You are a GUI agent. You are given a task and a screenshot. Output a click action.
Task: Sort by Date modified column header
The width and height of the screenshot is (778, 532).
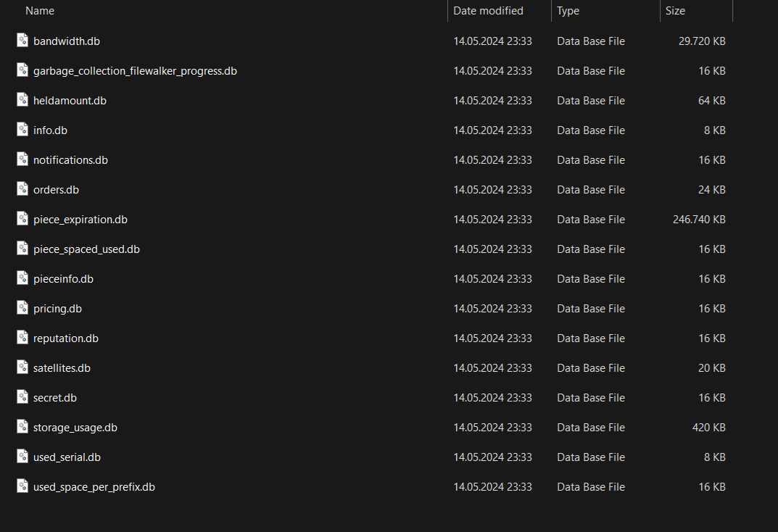488,11
